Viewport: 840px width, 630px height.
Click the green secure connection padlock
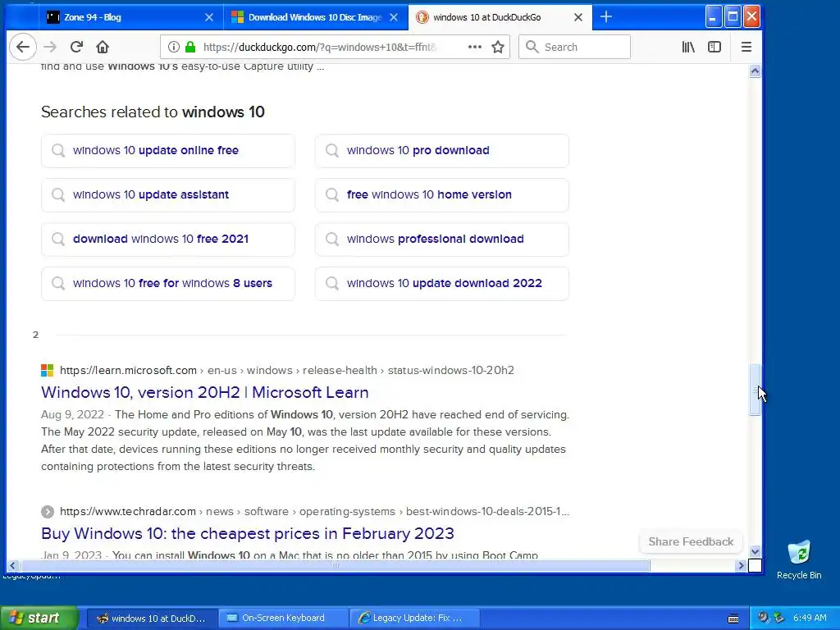(189, 47)
